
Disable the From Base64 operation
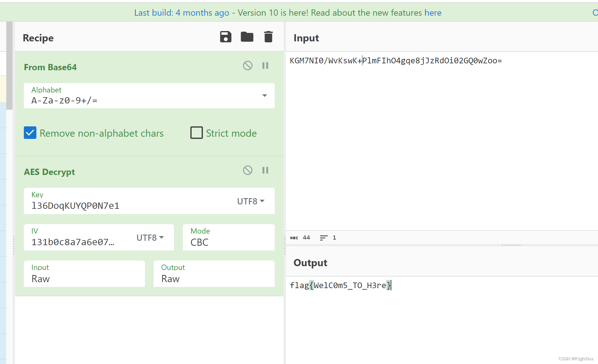coord(248,66)
